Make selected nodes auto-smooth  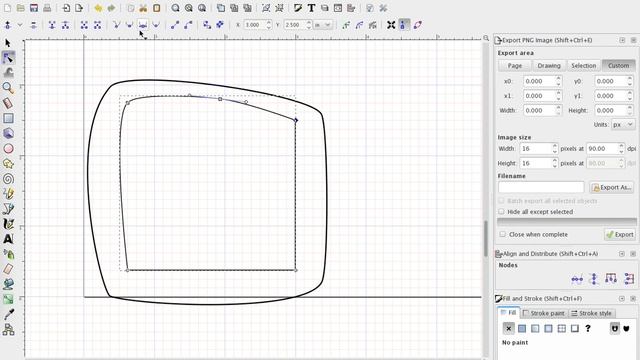coord(156,25)
